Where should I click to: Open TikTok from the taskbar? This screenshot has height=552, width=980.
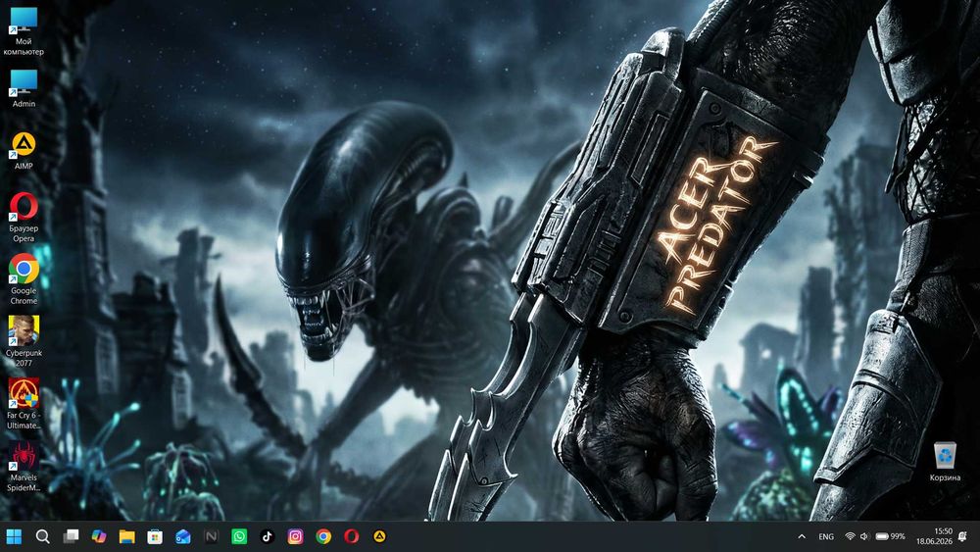coord(268,536)
